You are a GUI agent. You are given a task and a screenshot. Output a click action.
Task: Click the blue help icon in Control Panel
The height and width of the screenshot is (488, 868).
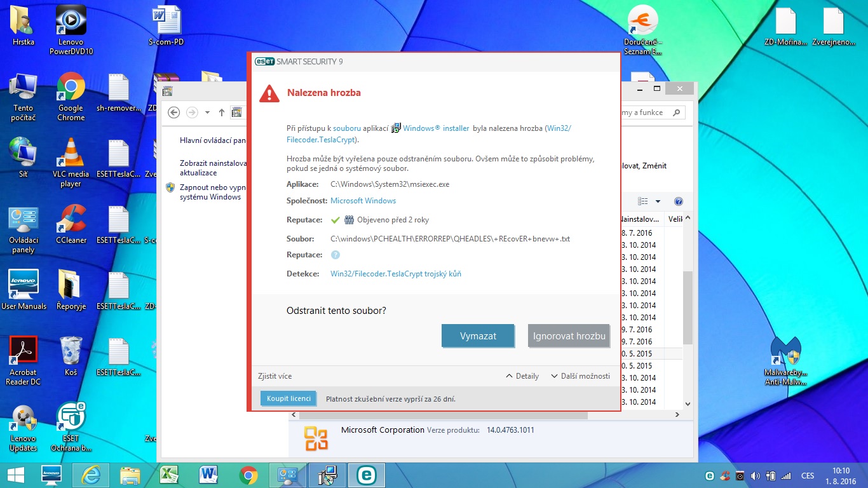[678, 201]
